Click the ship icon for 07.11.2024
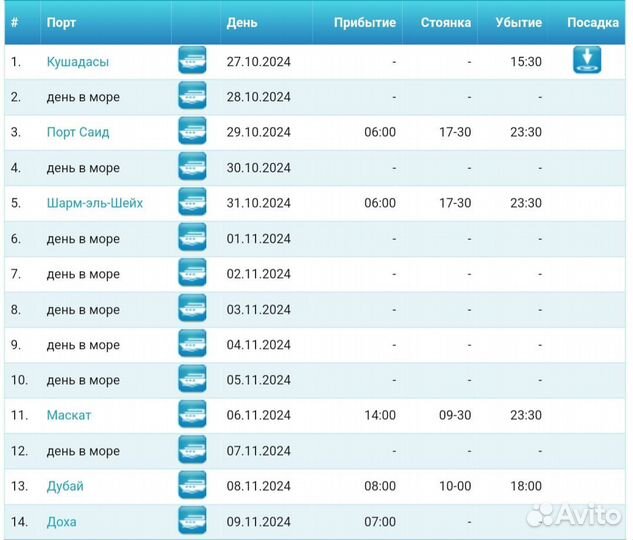The height and width of the screenshot is (540, 633). point(192,450)
